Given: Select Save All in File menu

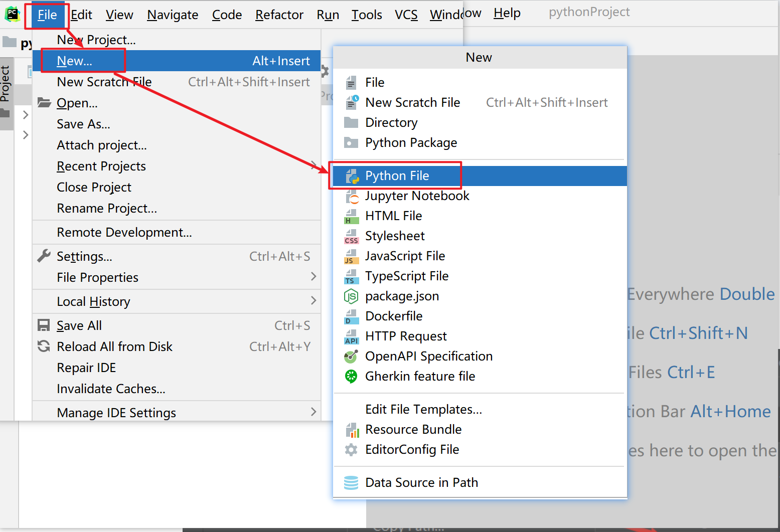Looking at the screenshot, I should (x=79, y=326).
